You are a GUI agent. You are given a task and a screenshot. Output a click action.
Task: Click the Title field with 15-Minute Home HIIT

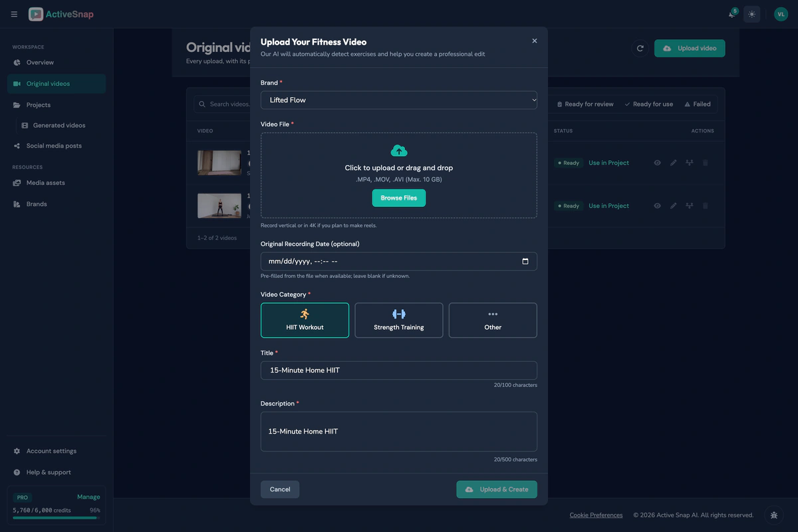[399, 370]
